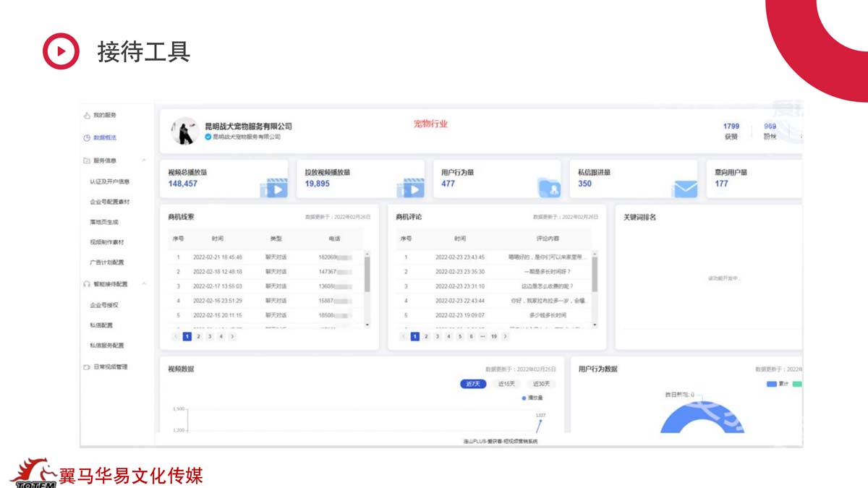Click the blue verified badge under company name
This screenshot has width=868, height=488.
(208, 137)
